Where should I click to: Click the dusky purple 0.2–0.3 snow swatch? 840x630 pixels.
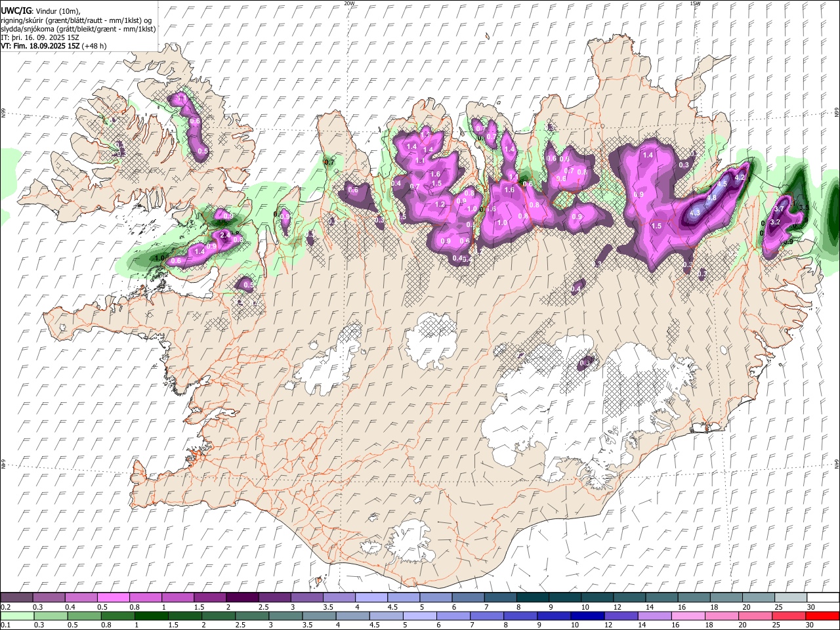point(18,598)
